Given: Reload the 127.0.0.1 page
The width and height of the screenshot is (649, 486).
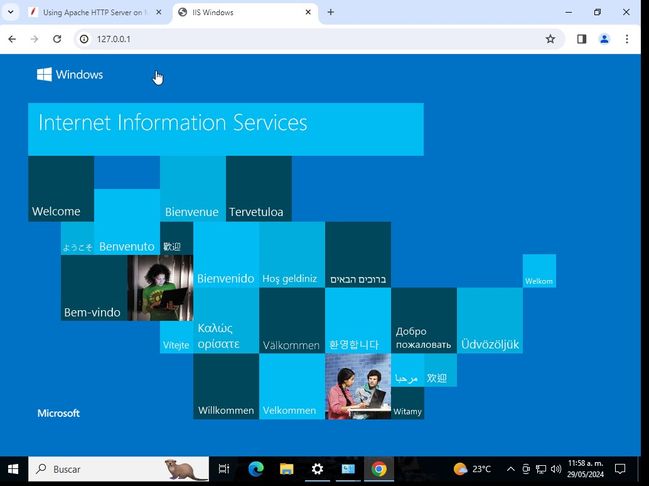Looking at the screenshot, I should [x=57, y=39].
